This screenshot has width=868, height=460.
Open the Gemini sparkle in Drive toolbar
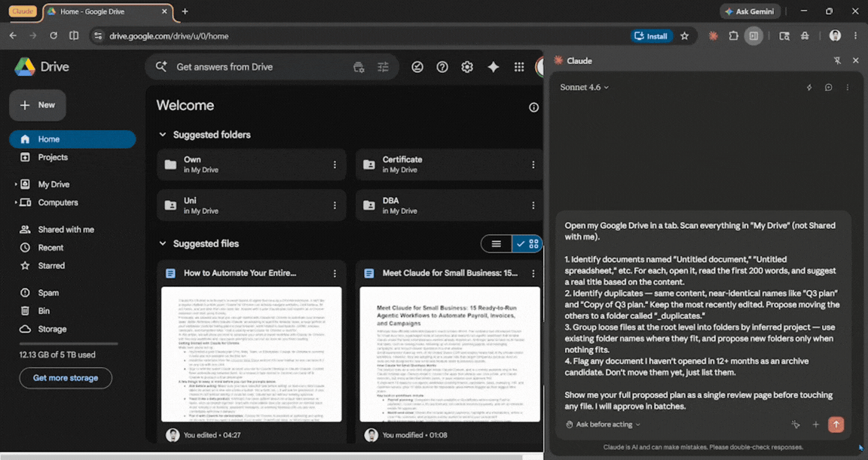click(x=494, y=67)
